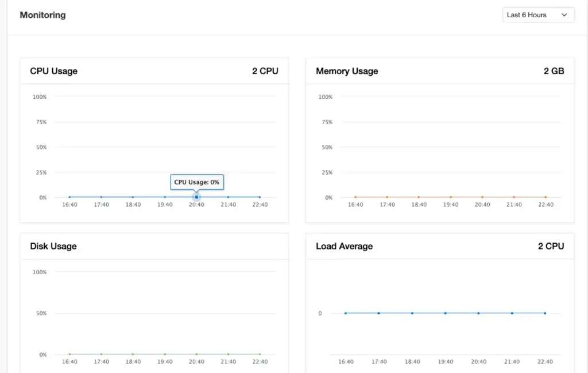Click the 22:40 data point on CPU Usage chart
The image size is (588, 373).
[260, 197]
